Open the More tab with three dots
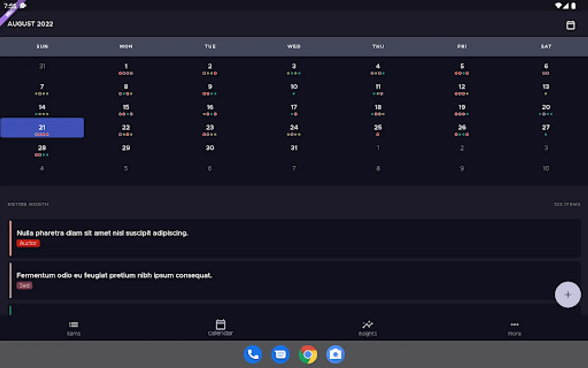Image resolution: width=588 pixels, height=368 pixels. click(514, 328)
